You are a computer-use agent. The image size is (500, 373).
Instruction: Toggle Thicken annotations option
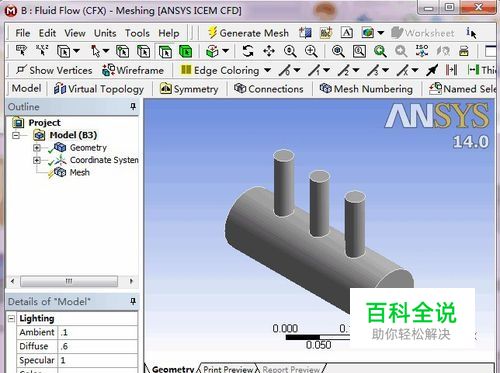pos(482,70)
